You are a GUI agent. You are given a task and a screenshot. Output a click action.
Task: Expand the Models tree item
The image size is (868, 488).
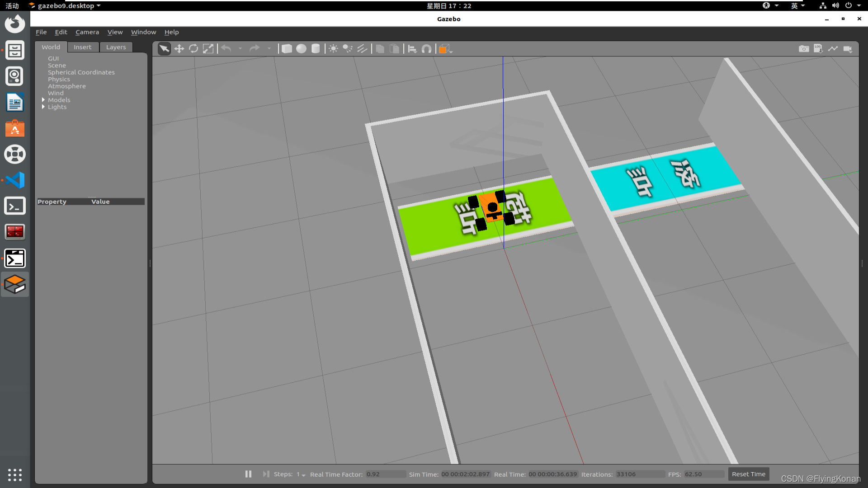pyautogui.click(x=43, y=100)
